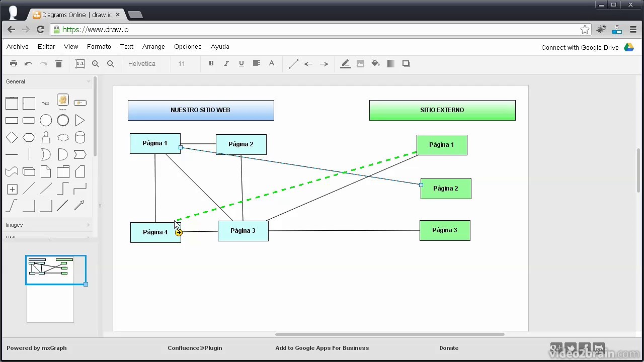Pick the rounded rectangle shape

click(x=29, y=121)
